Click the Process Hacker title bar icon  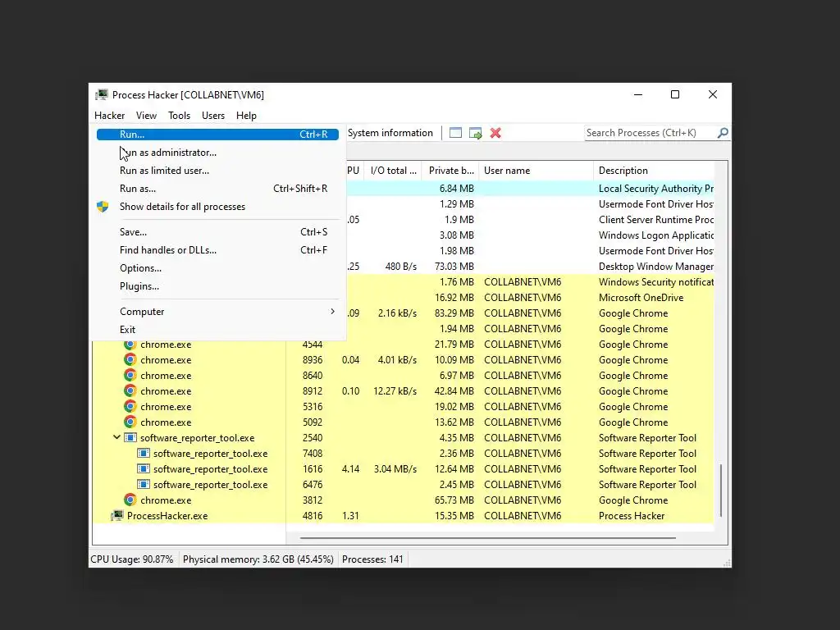(102, 95)
